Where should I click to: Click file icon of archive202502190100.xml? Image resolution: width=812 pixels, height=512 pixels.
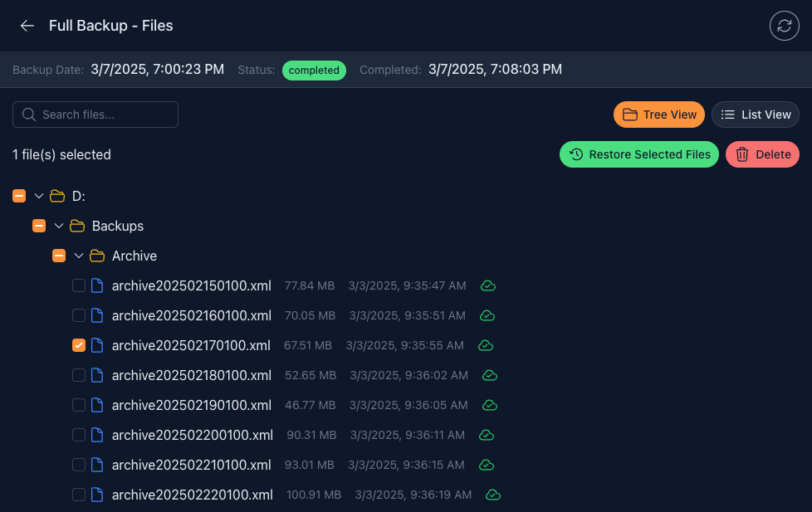click(x=97, y=405)
